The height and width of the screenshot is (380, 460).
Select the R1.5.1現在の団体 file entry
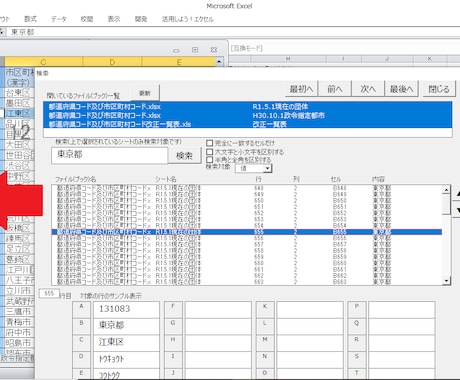(248, 107)
